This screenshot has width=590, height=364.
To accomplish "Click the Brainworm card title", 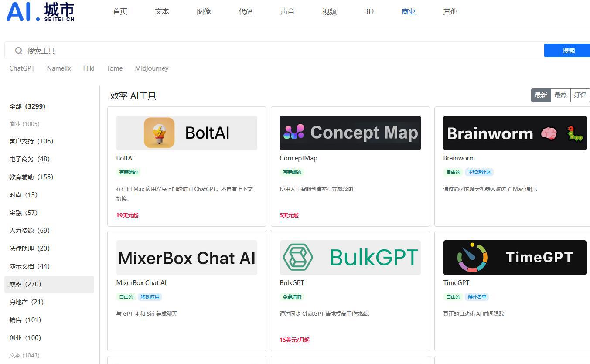I will click(x=459, y=158).
